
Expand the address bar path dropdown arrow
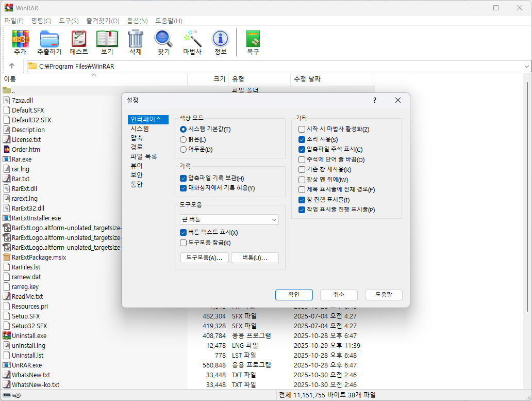pyautogui.click(x=526, y=66)
